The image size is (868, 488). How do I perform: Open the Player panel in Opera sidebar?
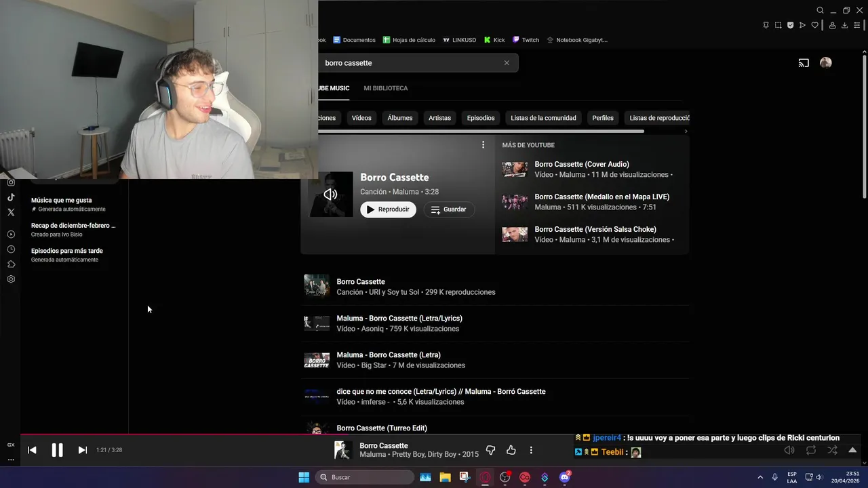coord(11,235)
